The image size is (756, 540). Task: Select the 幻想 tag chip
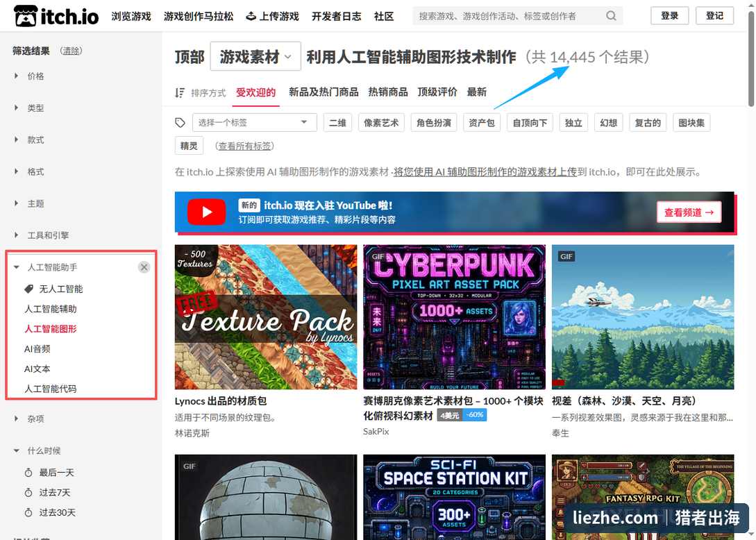608,123
